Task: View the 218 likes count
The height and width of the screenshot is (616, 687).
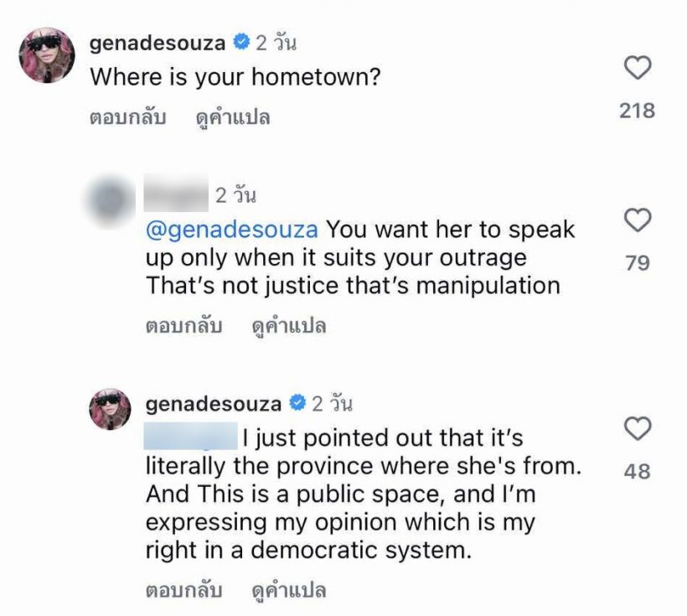Action: coord(637,111)
